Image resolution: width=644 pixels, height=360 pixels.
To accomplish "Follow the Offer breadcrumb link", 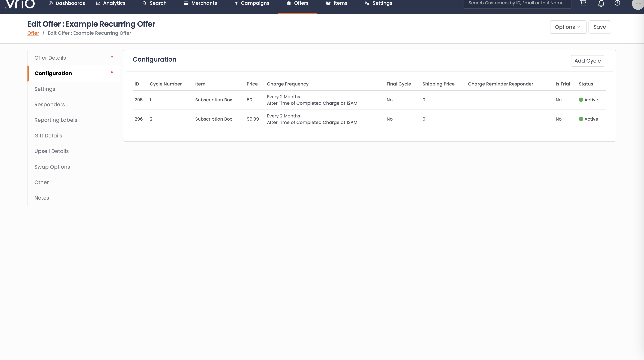I will coord(33,33).
